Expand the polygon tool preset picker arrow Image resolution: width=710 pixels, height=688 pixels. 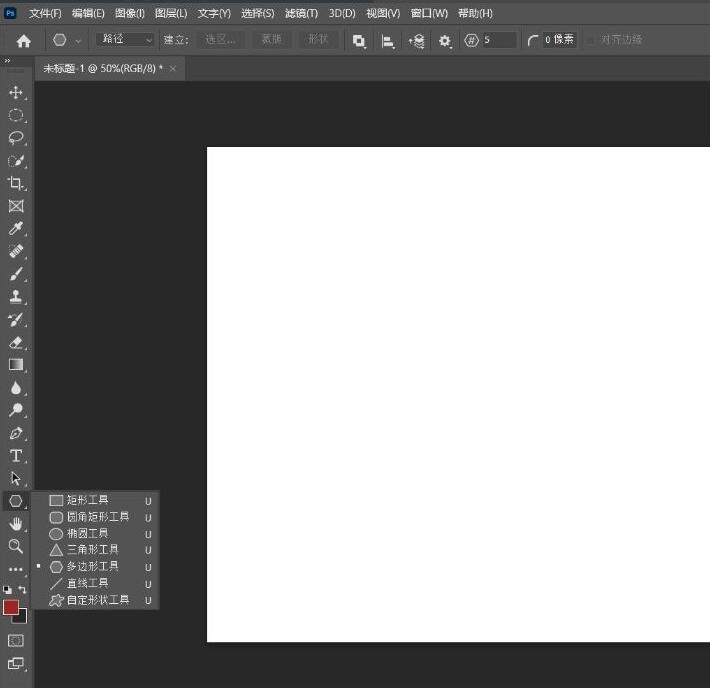(78, 41)
